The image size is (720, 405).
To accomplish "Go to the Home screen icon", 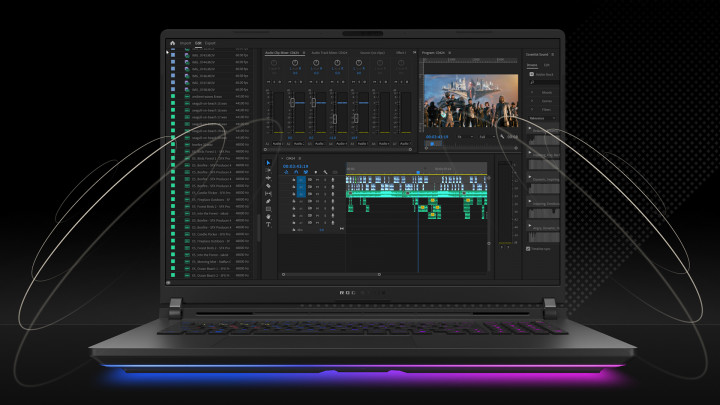I will (173, 43).
